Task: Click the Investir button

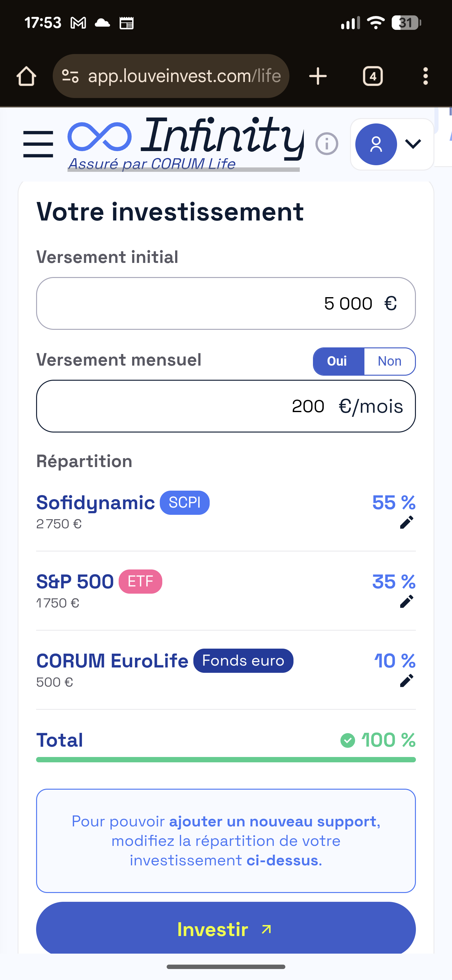Action: coord(226,928)
